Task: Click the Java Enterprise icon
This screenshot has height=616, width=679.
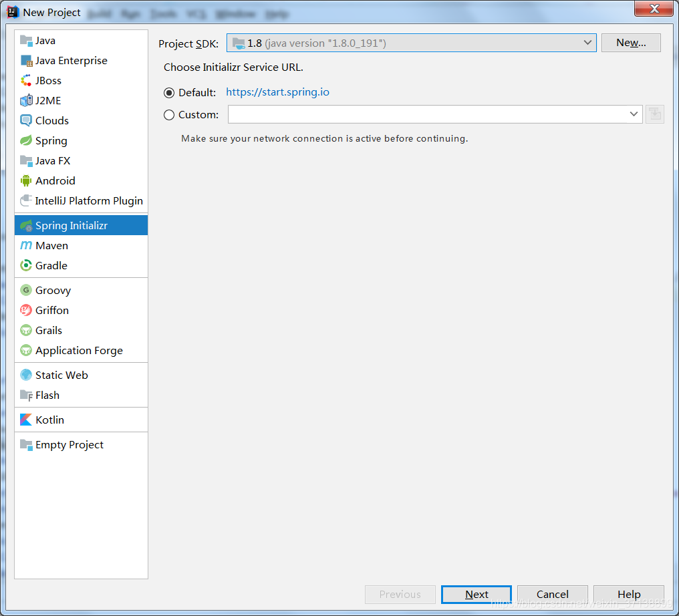Action: click(x=26, y=61)
